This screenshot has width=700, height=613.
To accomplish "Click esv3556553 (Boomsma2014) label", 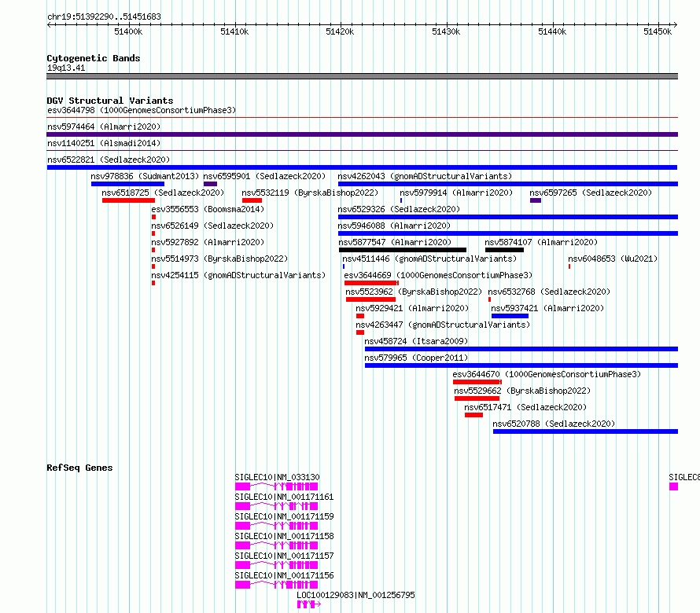I will click(x=208, y=209).
